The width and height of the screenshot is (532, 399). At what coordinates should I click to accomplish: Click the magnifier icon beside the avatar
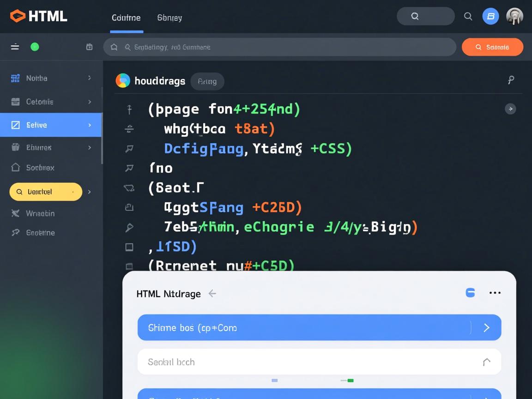coord(468,16)
